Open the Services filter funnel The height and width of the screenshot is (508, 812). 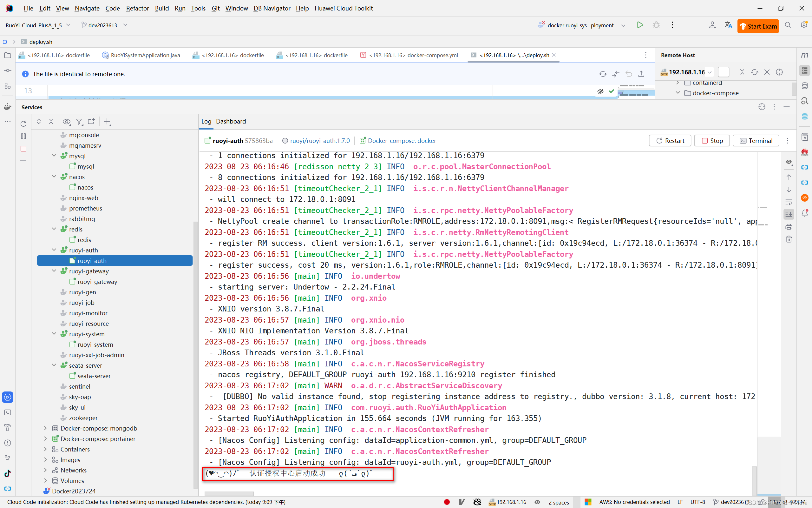pos(79,121)
